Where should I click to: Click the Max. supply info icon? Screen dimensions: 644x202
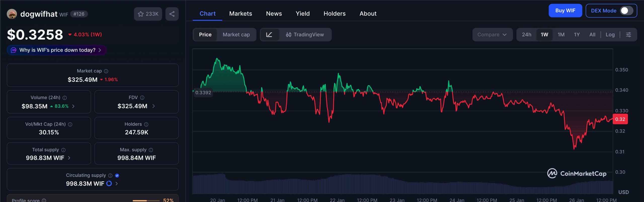coord(151,150)
